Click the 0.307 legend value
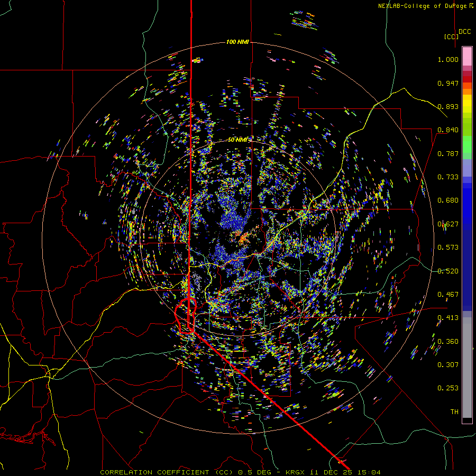This screenshot has height=476, width=476. 448,365
